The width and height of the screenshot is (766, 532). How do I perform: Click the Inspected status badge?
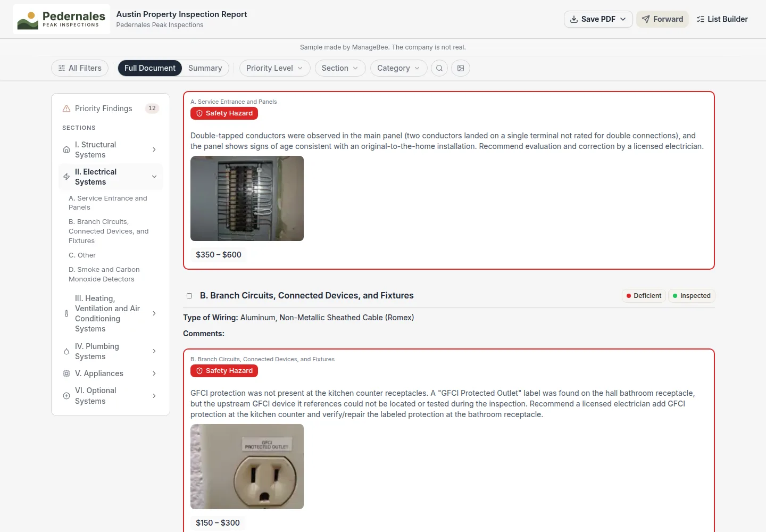point(692,296)
